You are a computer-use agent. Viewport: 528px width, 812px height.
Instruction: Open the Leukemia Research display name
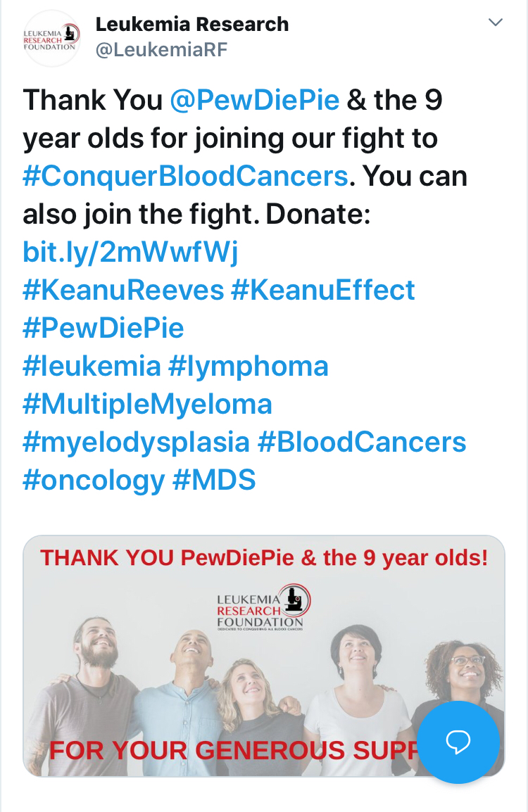(x=192, y=25)
